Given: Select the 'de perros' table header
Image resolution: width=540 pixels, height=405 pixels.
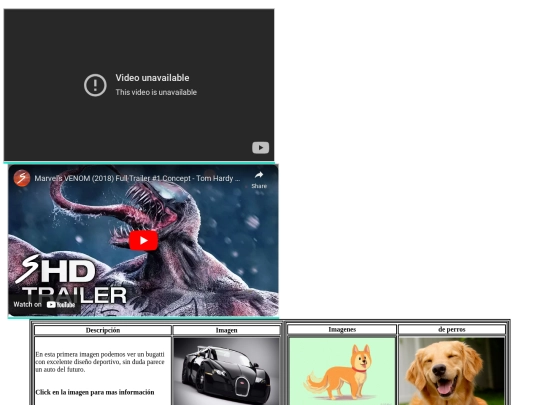Looking at the screenshot, I should pos(451,330).
